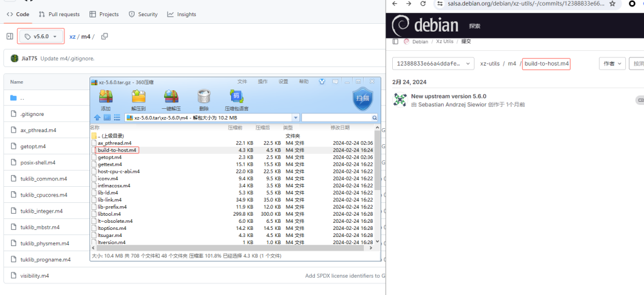Screen dimensions: 644x295
Task: Switch 360压缩 to list view mode
Action: point(117,118)
